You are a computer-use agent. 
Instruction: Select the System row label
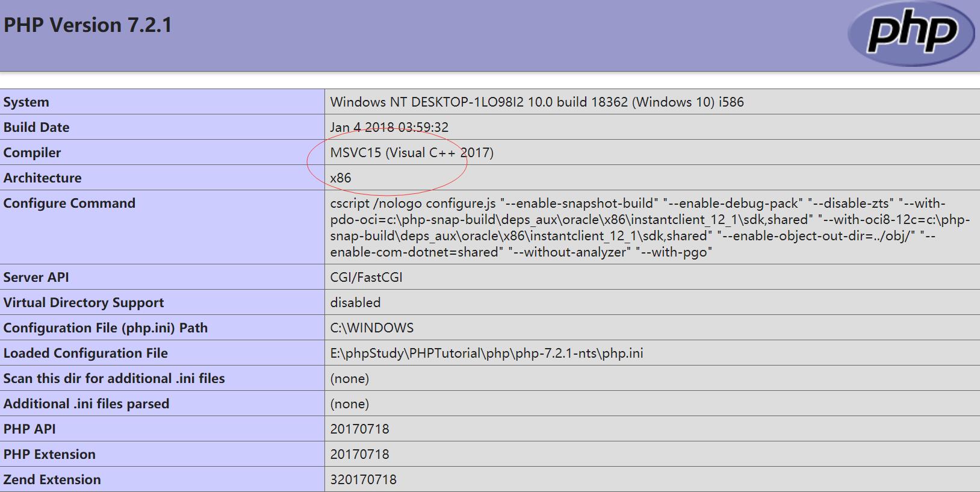tap(26, 102)
